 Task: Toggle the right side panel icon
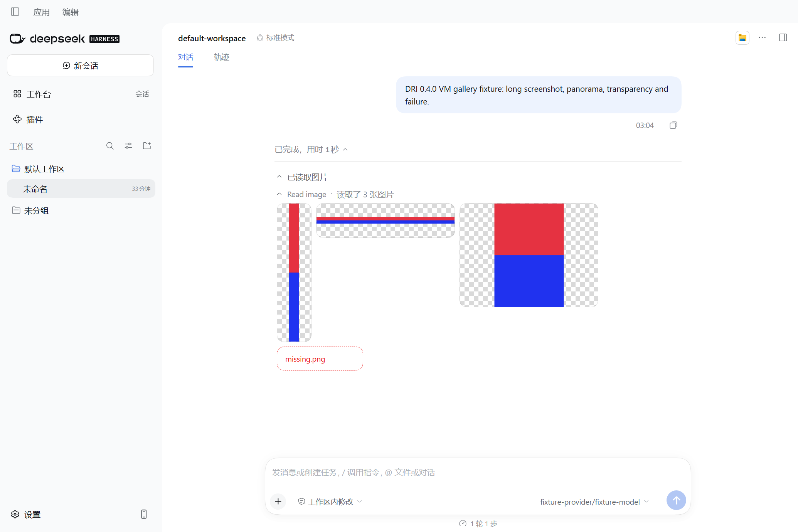click(783, 37)
